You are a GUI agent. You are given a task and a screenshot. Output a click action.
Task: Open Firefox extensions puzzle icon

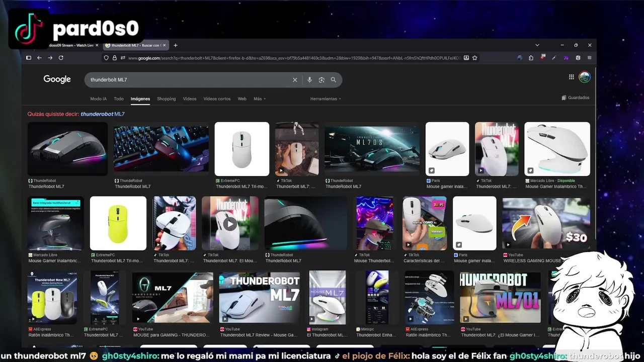coord(531,58)
